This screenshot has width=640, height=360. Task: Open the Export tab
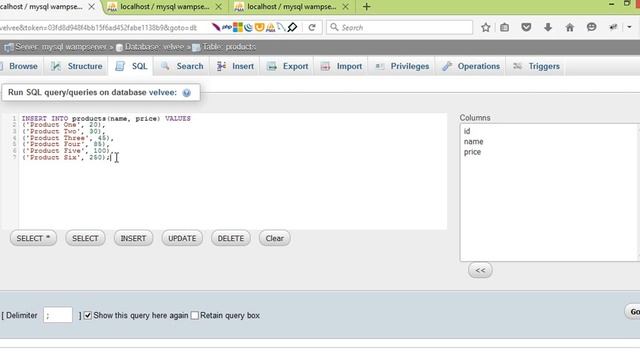pos(287,66)
